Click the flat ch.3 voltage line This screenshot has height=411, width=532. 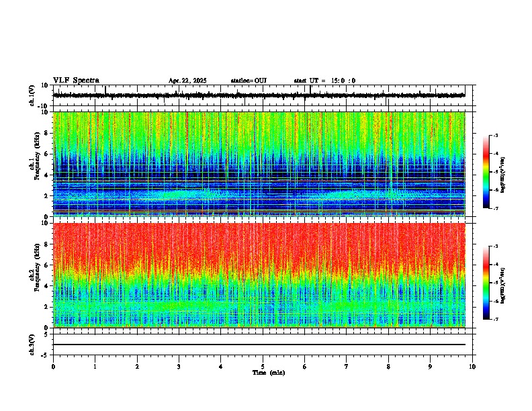(259, 345)
